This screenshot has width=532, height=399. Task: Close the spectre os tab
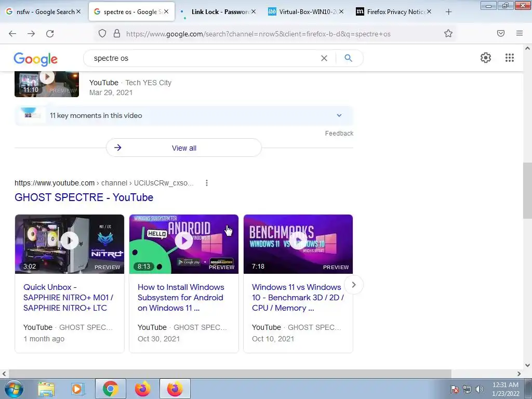[x=166, y=12]
